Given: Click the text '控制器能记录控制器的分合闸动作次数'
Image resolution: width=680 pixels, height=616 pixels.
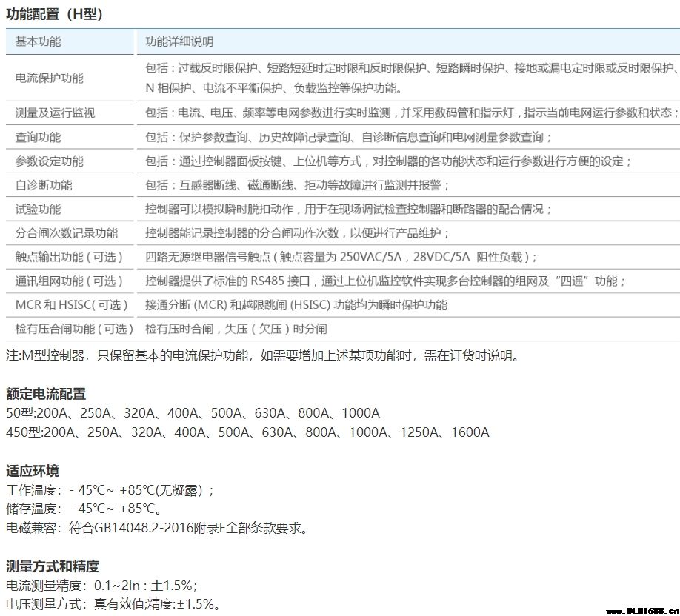Looking at the screenshot, I should pos(297,233).
